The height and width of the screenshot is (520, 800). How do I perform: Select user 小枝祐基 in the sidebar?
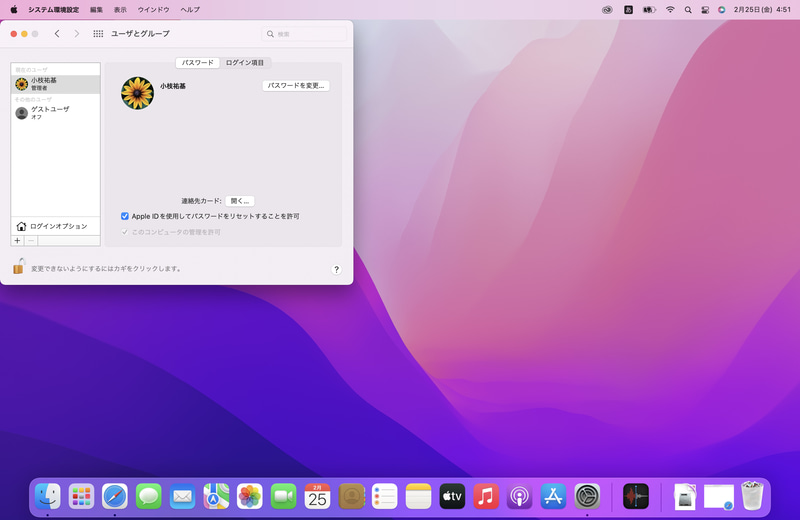pyautogui.click(x=56, y=84)
